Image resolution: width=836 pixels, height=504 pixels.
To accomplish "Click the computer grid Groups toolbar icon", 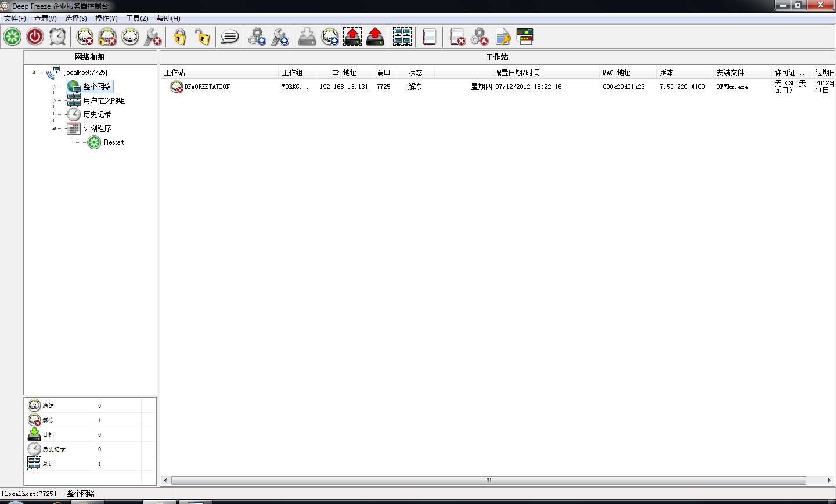I will coord(402,37).
